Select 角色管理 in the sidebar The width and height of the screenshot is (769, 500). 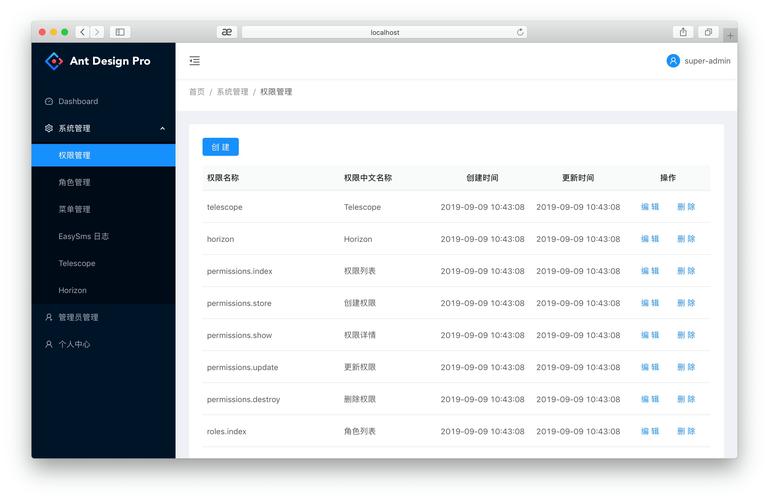pyautogui.click(x=74, y=183)
